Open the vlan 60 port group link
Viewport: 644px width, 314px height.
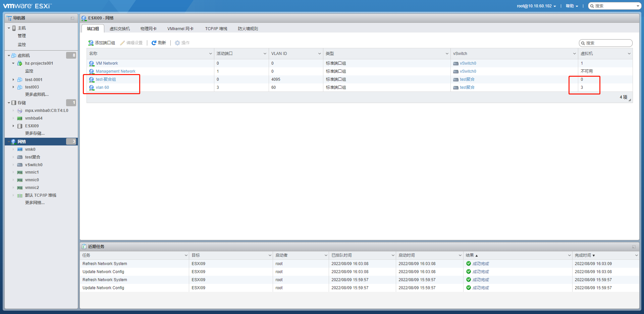tap(102, 87)
